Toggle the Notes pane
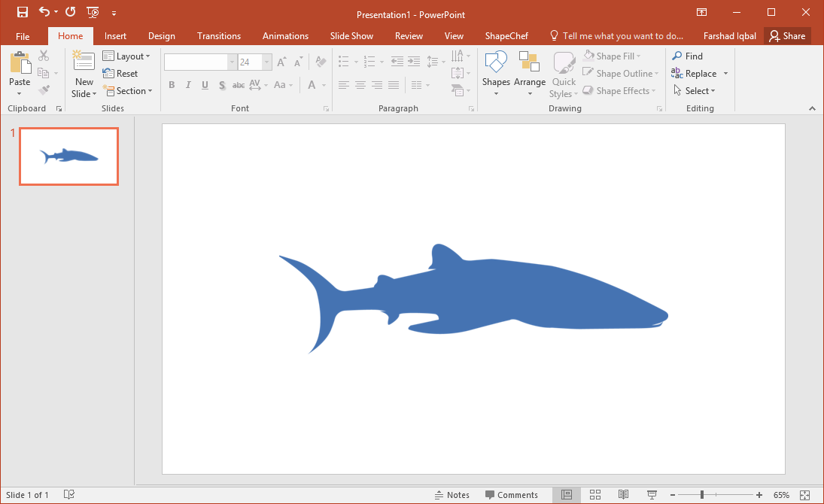 coord(452,495)
